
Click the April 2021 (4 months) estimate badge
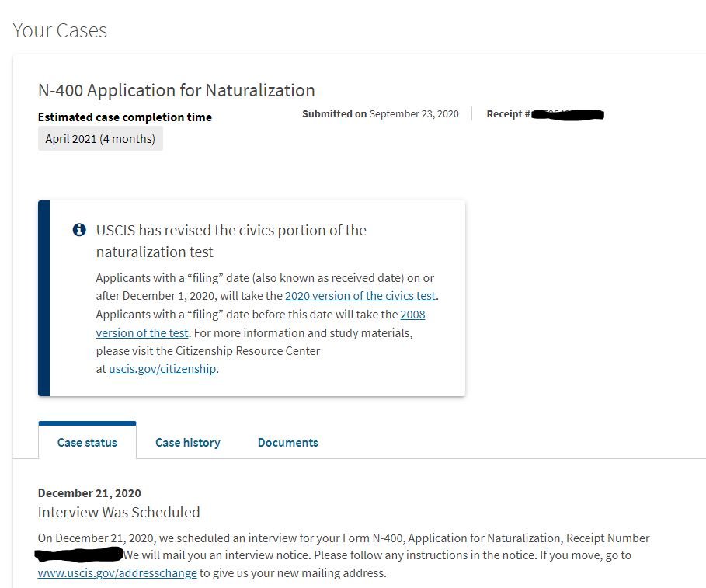coord(100,139)
